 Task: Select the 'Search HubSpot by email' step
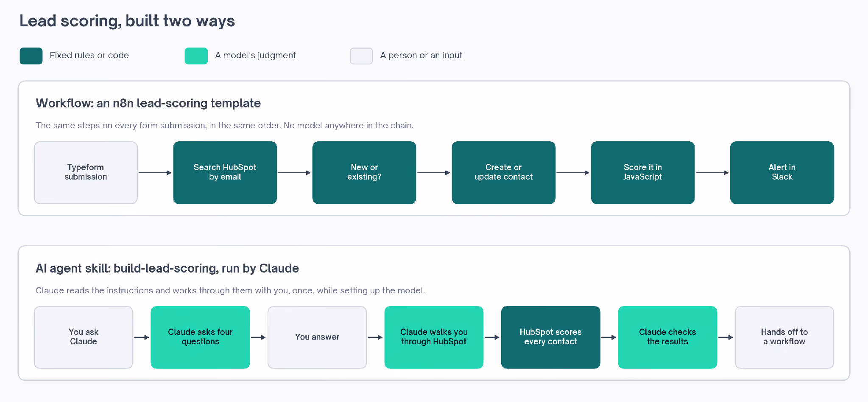[x=225, y=172]
